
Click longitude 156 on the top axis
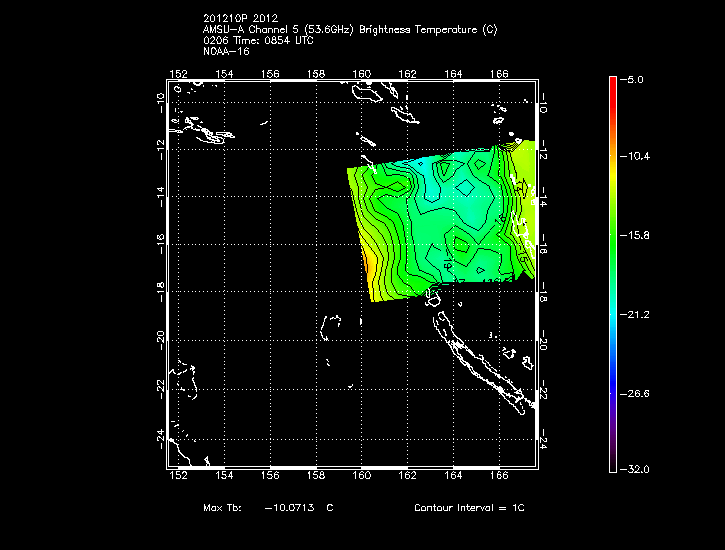[270, 74]
